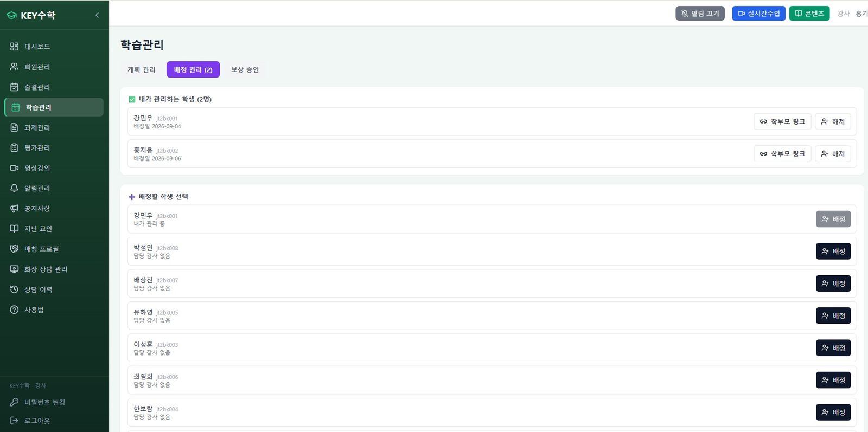
Task: Assign student 유하영 with 배정
Action: (833, 315)
